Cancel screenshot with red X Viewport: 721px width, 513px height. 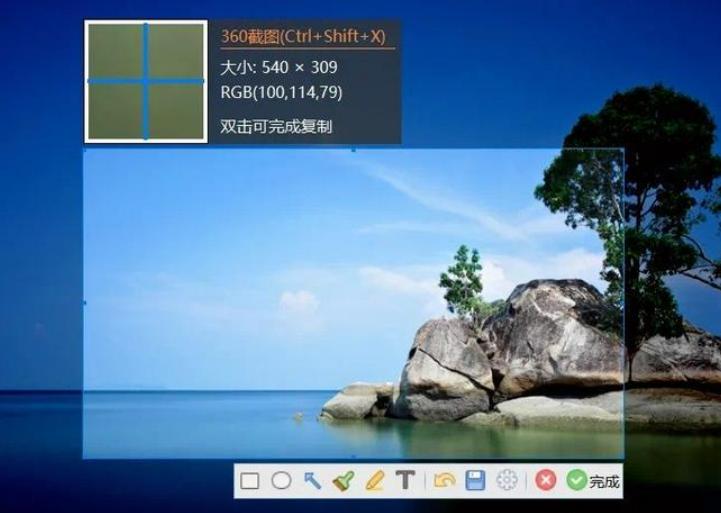[x=545, y=481]
